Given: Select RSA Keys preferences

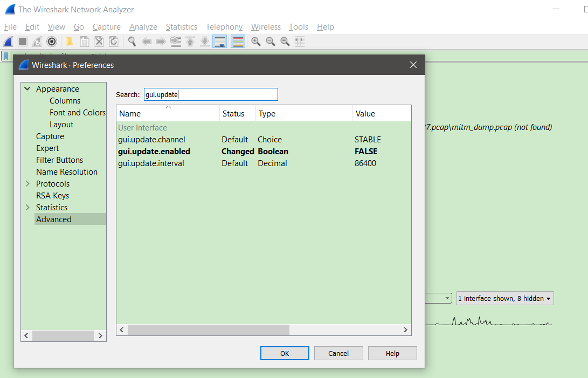Looking at the screenshot, I should click(x=52, y=196).
